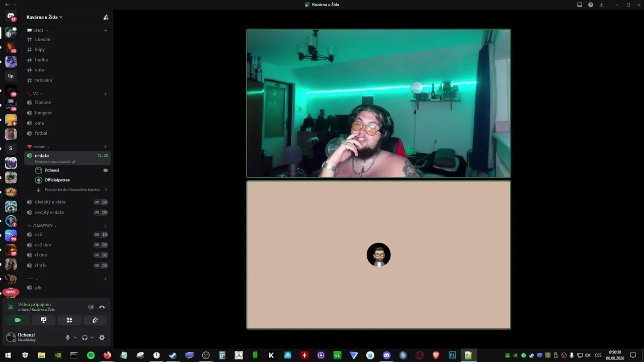Open the llp server in sidebar

click(11, 76)
